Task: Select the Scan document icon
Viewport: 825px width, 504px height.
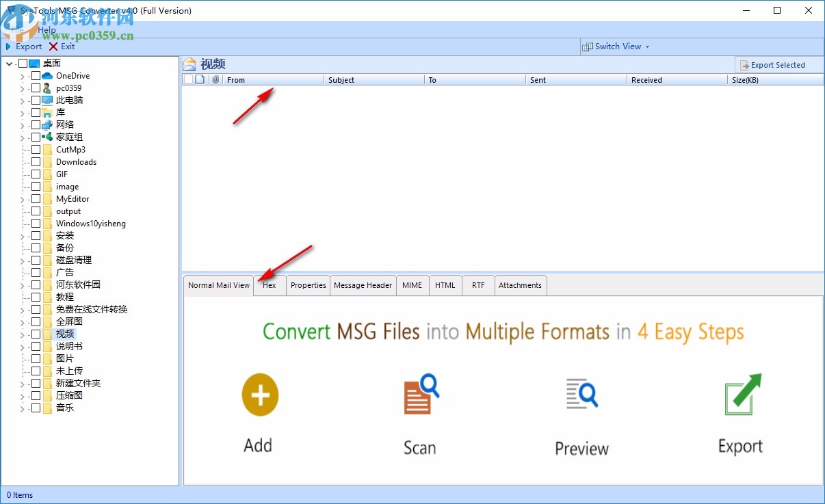Action: pos(419,395)
